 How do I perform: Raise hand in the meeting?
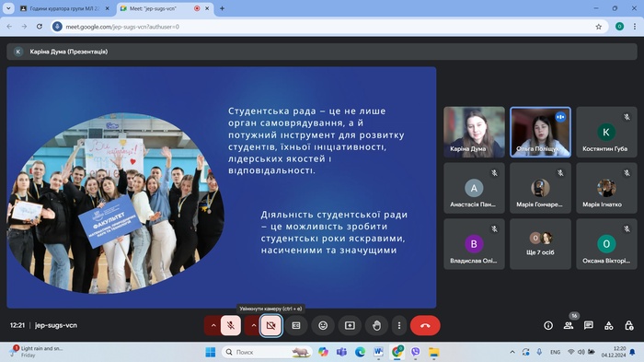point(376,325)
